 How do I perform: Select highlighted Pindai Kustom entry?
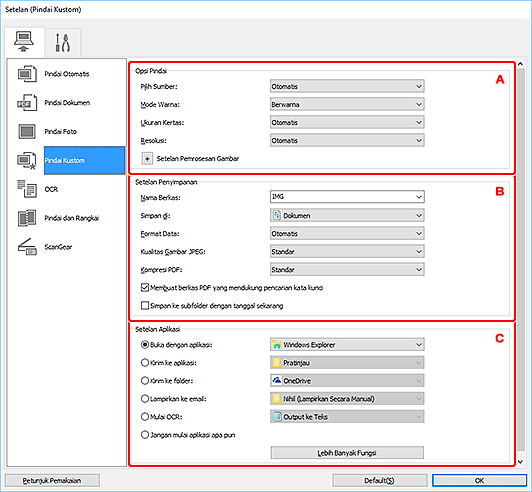[x=84, y=160]
